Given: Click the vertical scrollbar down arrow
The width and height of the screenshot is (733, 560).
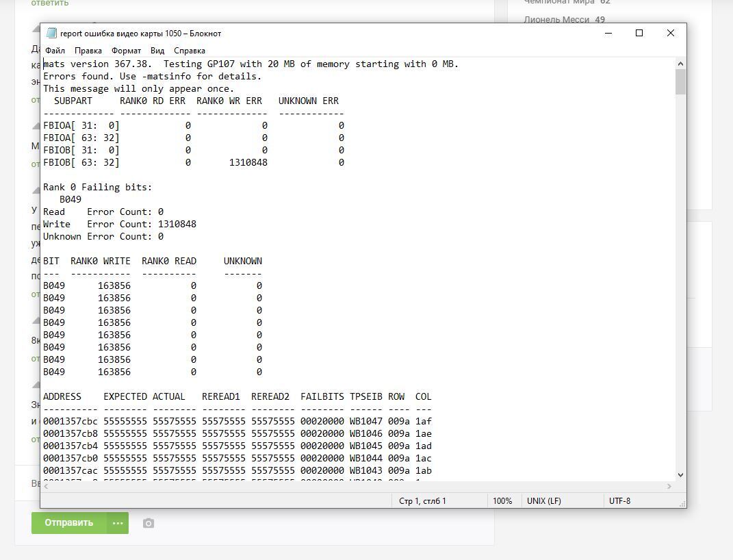Looking at the screenshot, I should 680,474.
